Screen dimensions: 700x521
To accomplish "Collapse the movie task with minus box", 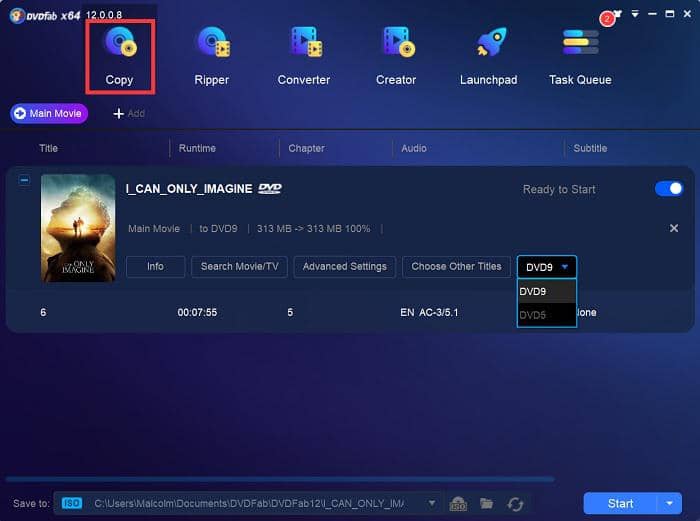I will [x=25, y=181].
